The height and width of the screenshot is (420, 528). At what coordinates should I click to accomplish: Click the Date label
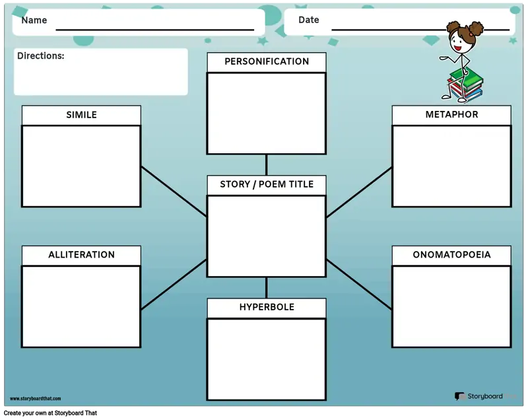308,20
